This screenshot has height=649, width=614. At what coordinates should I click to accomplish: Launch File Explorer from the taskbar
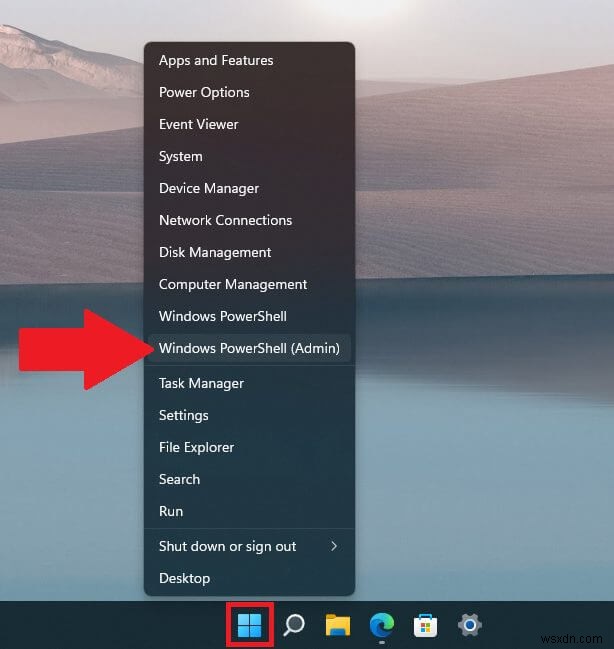point(338,625)
